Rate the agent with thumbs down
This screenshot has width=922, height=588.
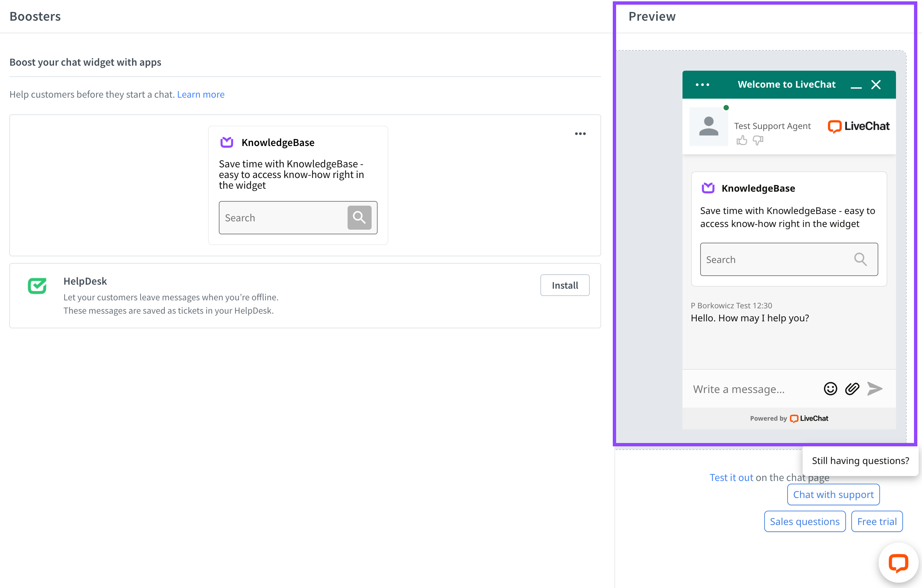(758, 140)
